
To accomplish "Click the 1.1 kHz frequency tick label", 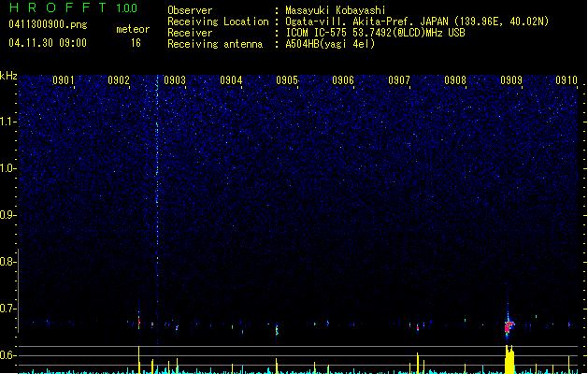I will pyautogui.click(x=8, y=122).
